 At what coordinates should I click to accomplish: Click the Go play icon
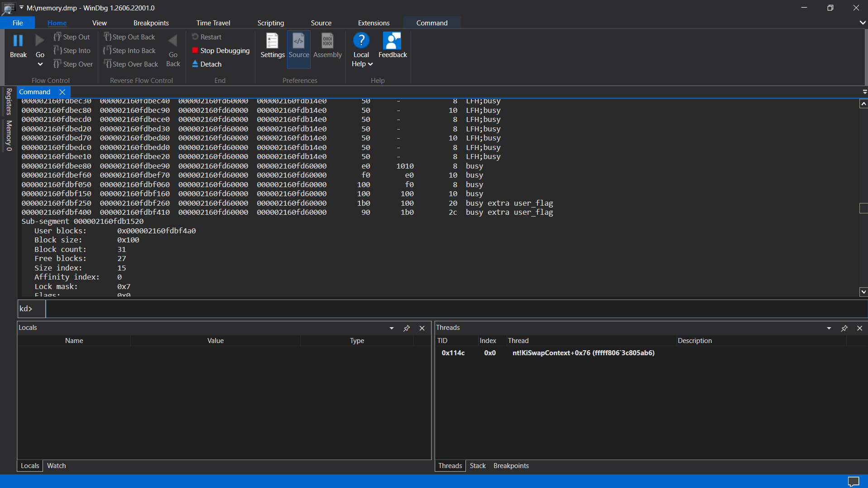point(40,41)
